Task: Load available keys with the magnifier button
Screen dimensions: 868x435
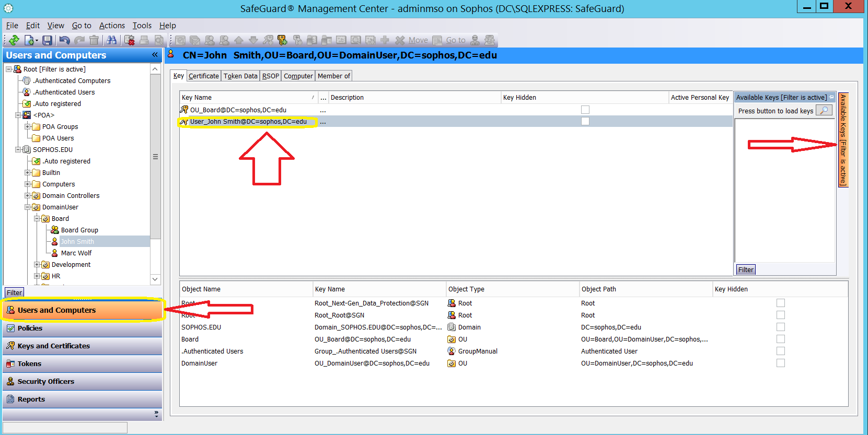Action: [x=824, y=111]
